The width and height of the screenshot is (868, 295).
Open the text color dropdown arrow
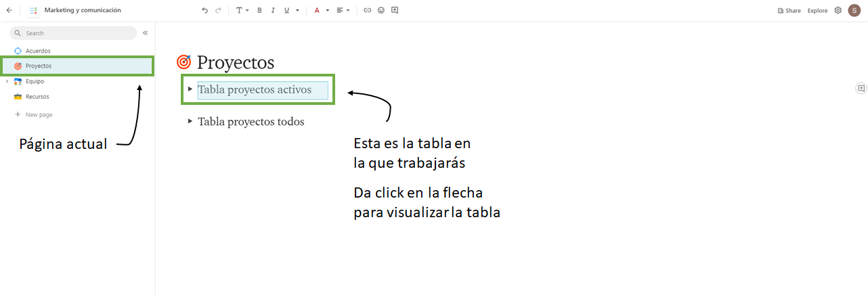pyautogui.click(x=328, y=11)
